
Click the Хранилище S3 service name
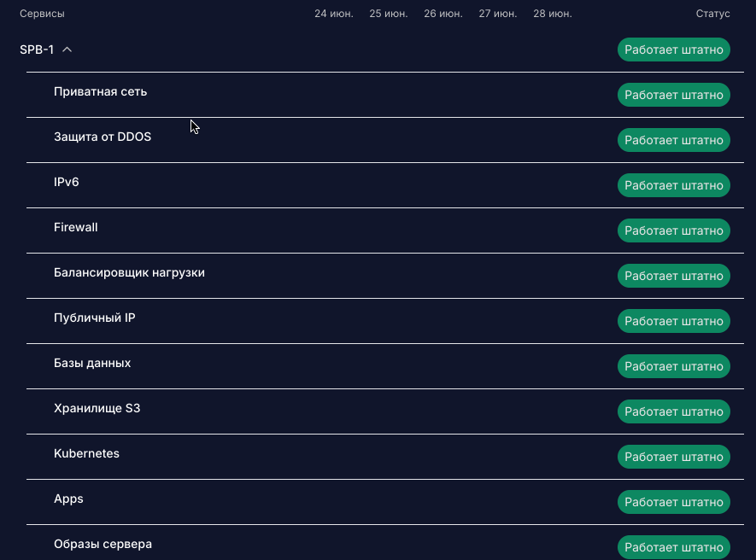(x=97, y=409)
